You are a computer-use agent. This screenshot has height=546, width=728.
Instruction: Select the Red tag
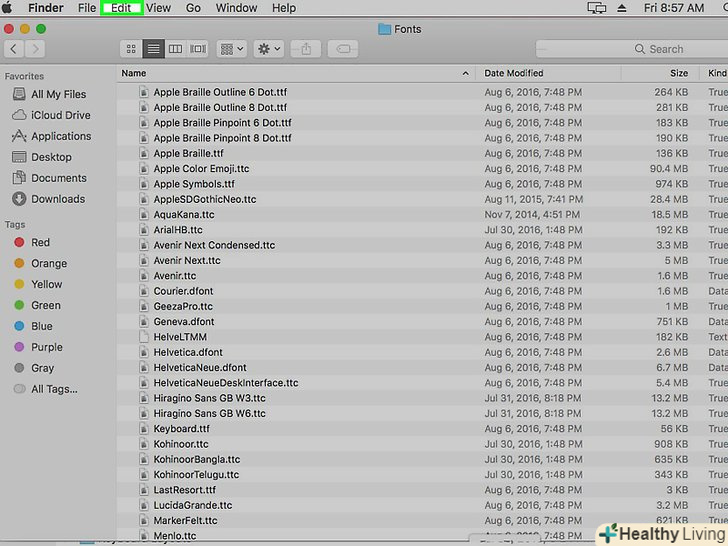pyautogui.click(x=40, y=242)
